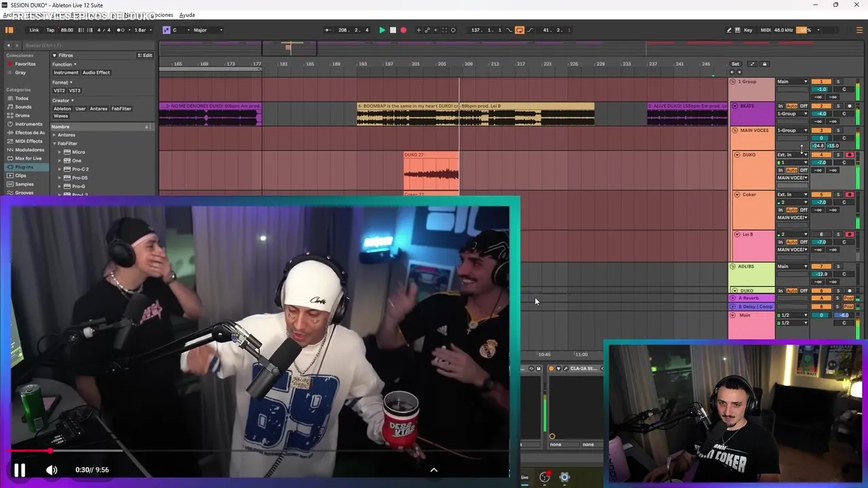Image resolution: width=868 pixels, height=488 pixels.
Task: Fold the BEATS track with its circle toggle
Action: pyautogui.click(x=734, y=106)
